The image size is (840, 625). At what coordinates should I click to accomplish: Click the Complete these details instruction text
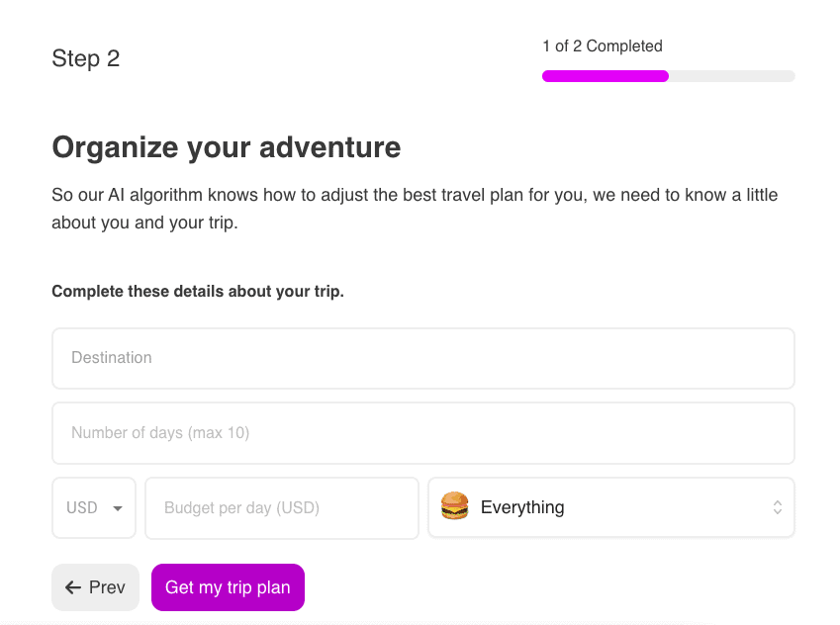(x=197, y=291)
